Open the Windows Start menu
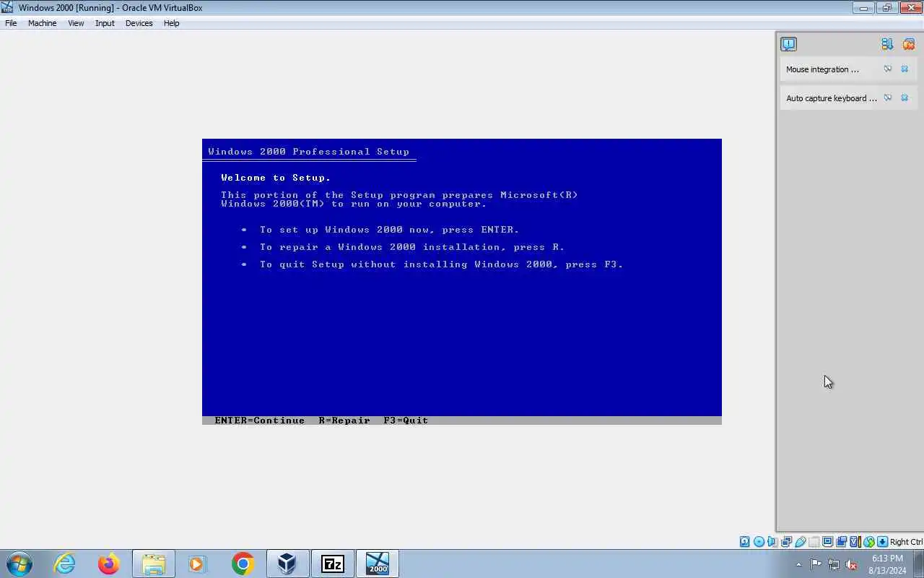This screenshot has width=924, height=578. (19, 564)
